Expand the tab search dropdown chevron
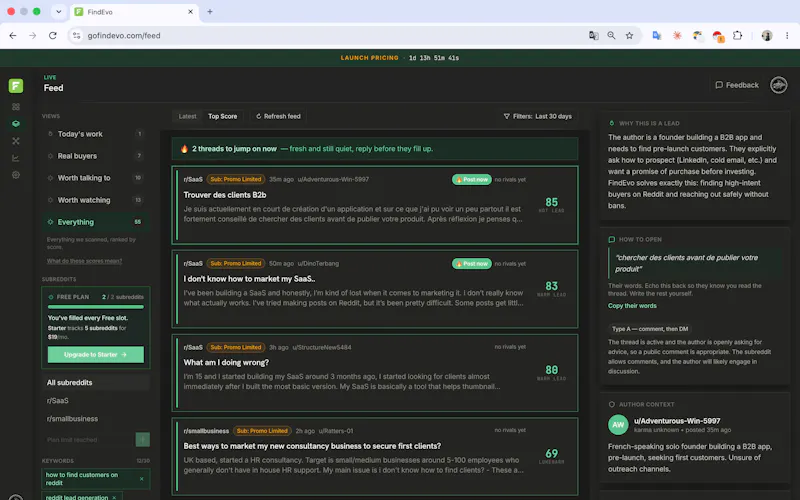 (59, 12)
